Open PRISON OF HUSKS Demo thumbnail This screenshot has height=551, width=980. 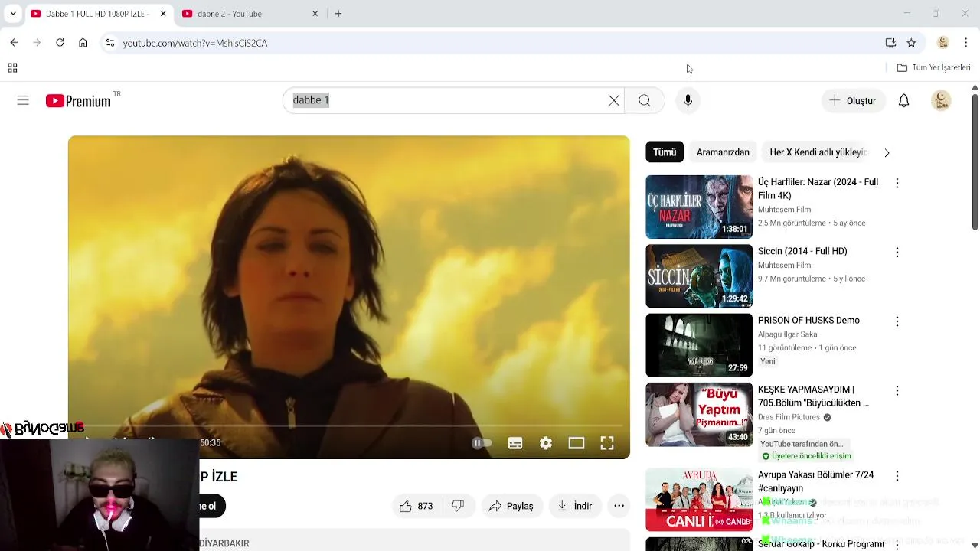(x=699, y=345)
